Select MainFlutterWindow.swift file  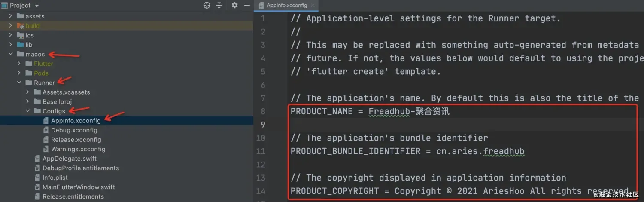coord(79,187)
